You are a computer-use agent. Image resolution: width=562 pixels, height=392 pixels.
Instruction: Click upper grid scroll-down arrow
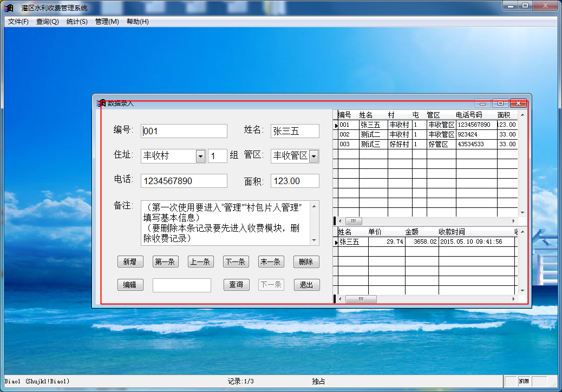point(522,213)
